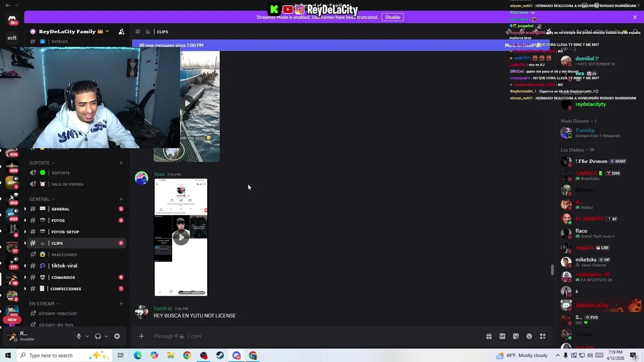Open the tiktok-viral channel
644x362 pixels.
coord(76,266)
